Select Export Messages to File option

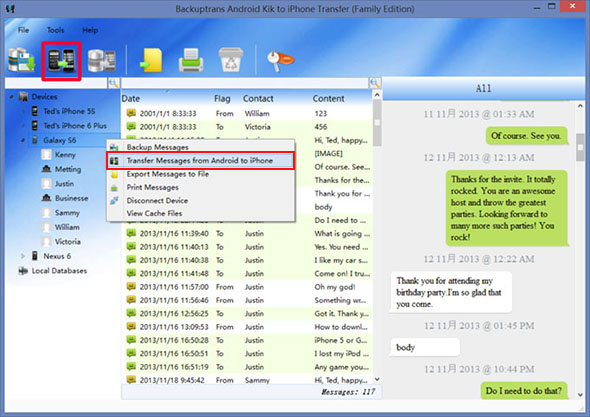tap(167, 174)
